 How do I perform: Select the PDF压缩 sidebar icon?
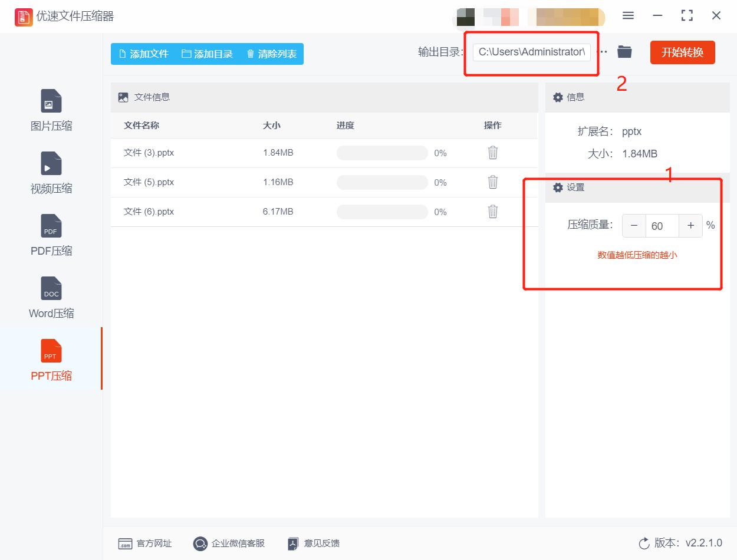(x=51, y=236)
